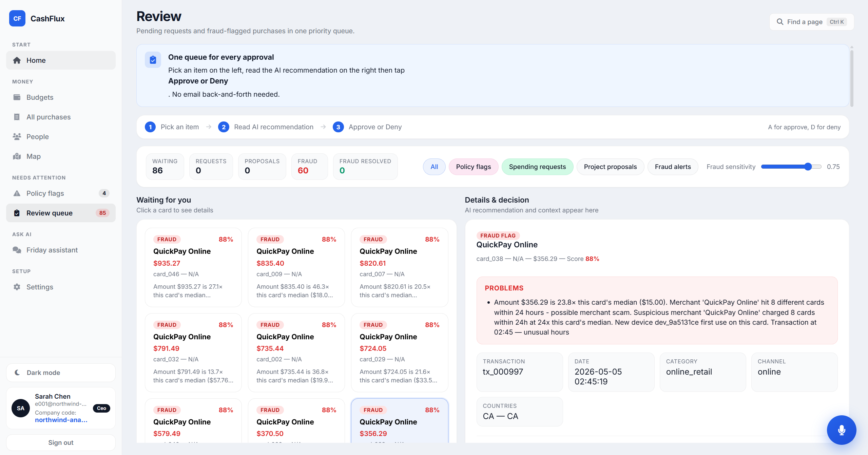Image resolution: width=868 pixels, height=455 pixels.
Task: Click the Budgets wallet icon
Action: (x=17, y=97)
